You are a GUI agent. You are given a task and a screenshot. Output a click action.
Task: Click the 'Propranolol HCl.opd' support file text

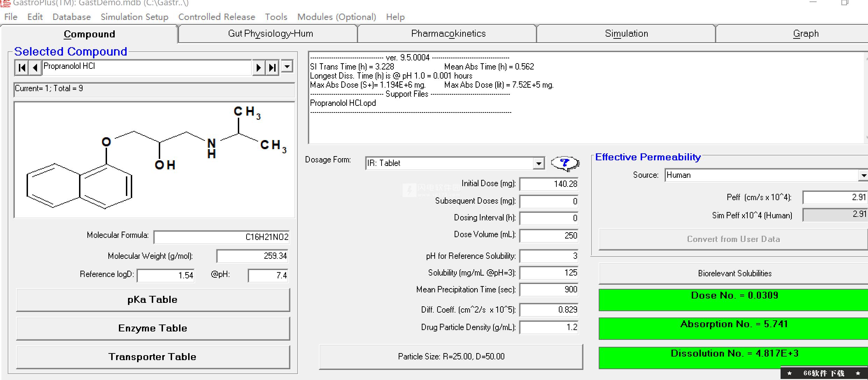343,103
